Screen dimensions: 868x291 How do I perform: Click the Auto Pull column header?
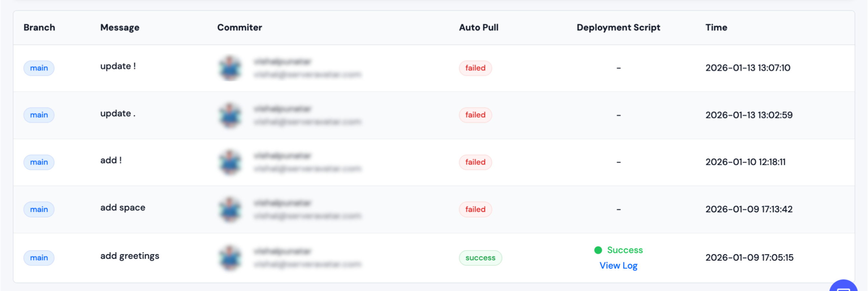[479, 27]
